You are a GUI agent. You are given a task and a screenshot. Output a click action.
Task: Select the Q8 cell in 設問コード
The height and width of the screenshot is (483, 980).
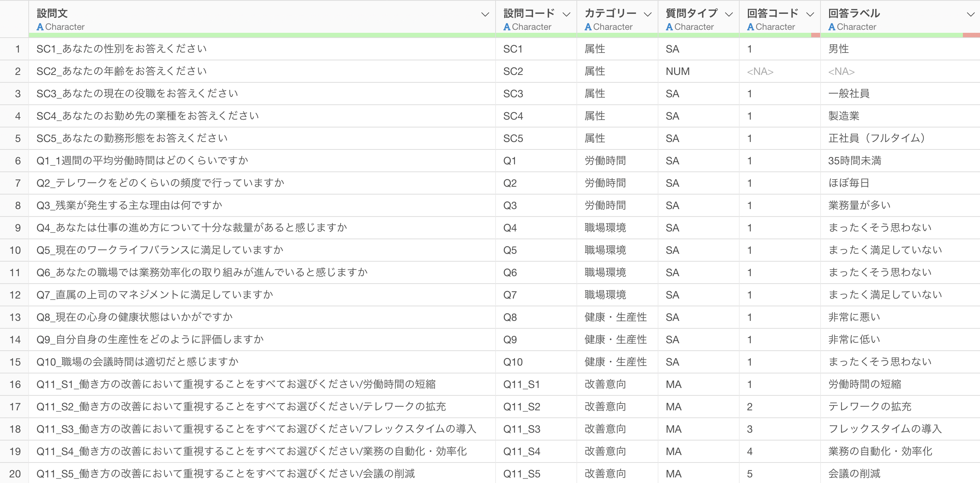tap(510, 317)
